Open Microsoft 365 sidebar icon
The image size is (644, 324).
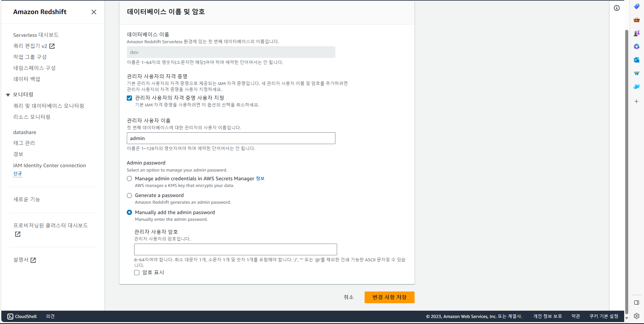click(x=636, y=47)
